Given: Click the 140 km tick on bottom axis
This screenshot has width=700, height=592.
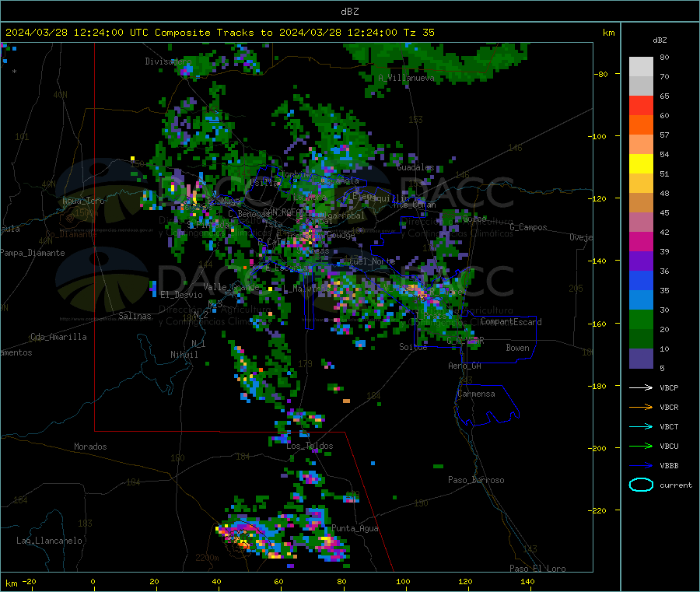Looking at the screenshot, I should point(527,582).
